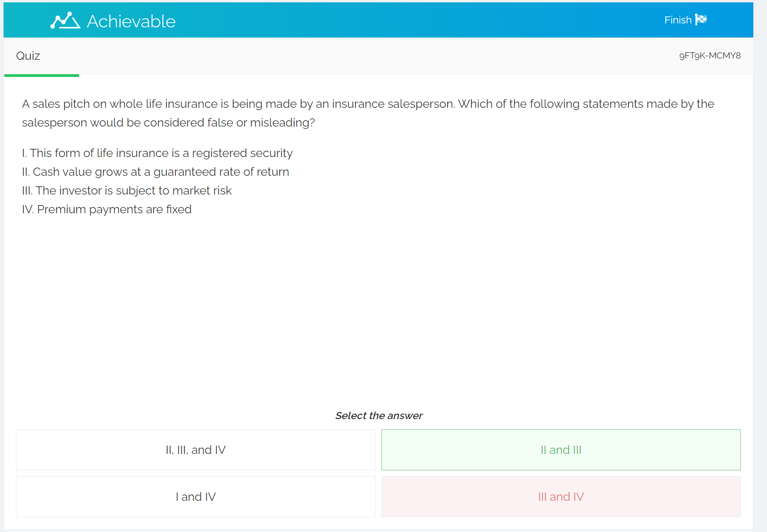767x532 pixels.
Task: Open the Quiz tab
Action: (x=28, y=56)
